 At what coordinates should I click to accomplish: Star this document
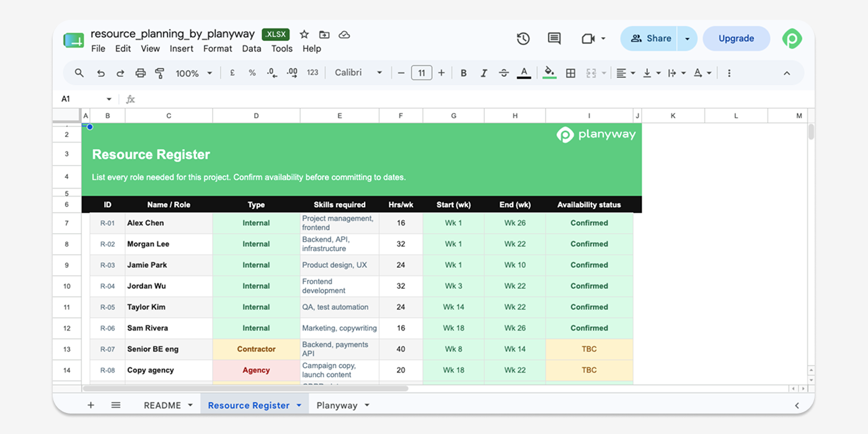click(304, 34)
